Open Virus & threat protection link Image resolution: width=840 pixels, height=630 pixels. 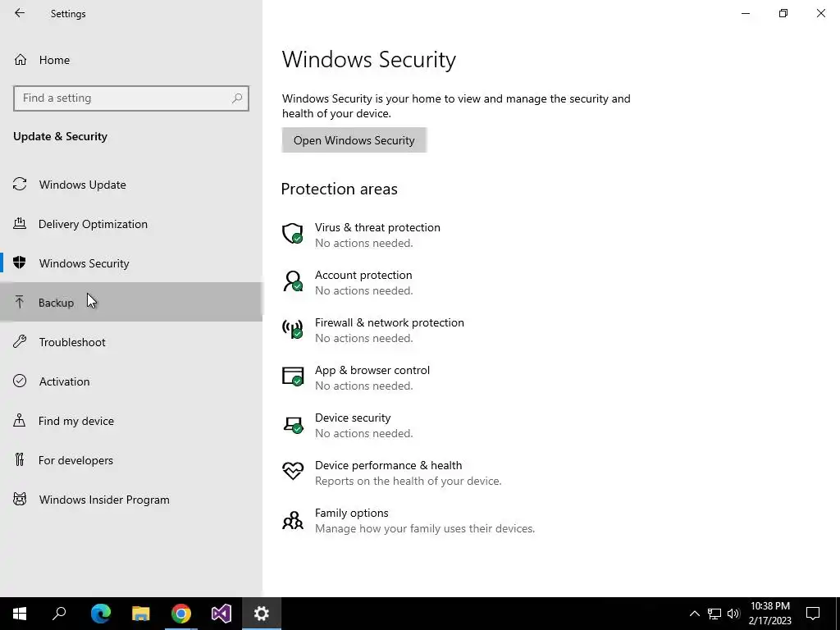377,227
